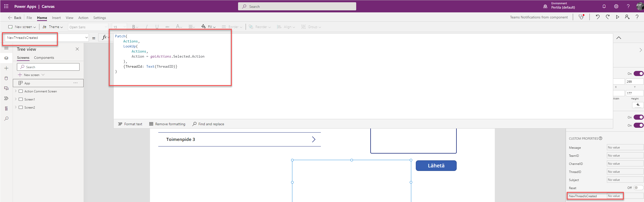Turn off the topmost On toggle
This screenshot has width=644, height=202.
[638, 74]
